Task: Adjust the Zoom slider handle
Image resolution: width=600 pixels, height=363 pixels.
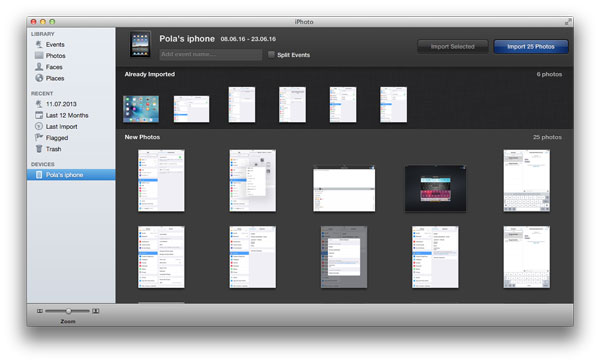Action: tap(68, 311)
